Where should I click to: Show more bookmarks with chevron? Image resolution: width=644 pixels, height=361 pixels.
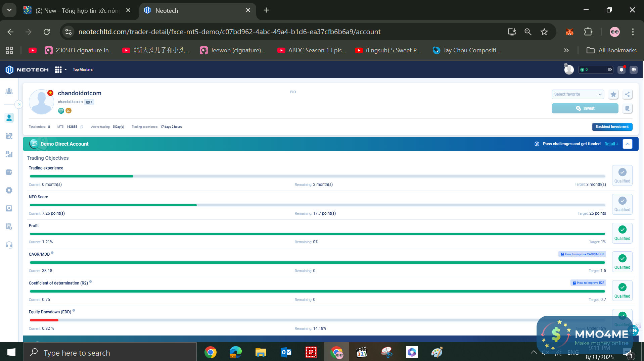tap(566, 50)
